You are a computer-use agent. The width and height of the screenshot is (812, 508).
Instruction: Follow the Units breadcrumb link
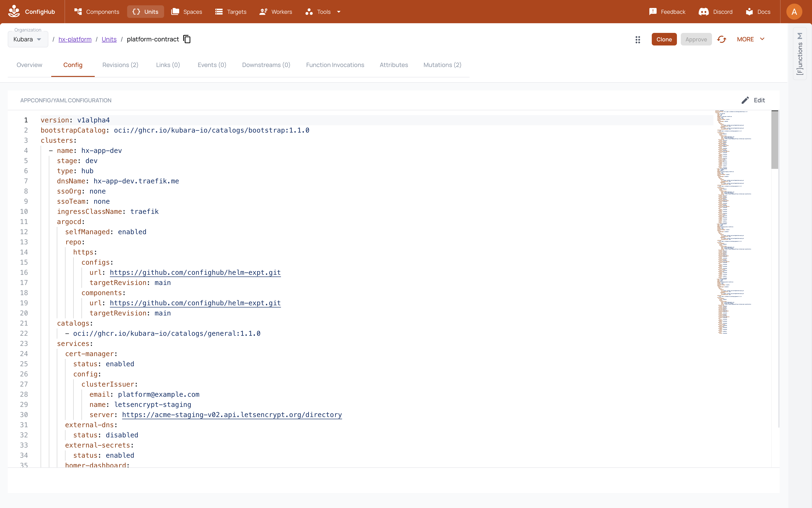(109, 39)
